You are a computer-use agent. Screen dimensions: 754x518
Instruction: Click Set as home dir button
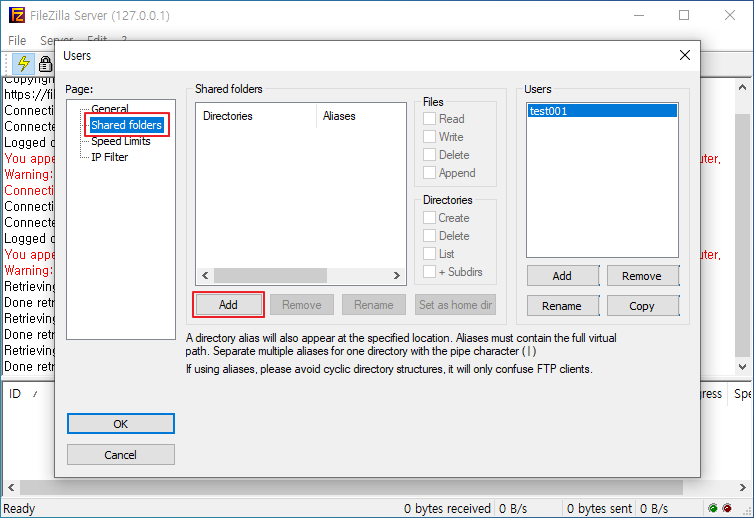tap(455, 305)
